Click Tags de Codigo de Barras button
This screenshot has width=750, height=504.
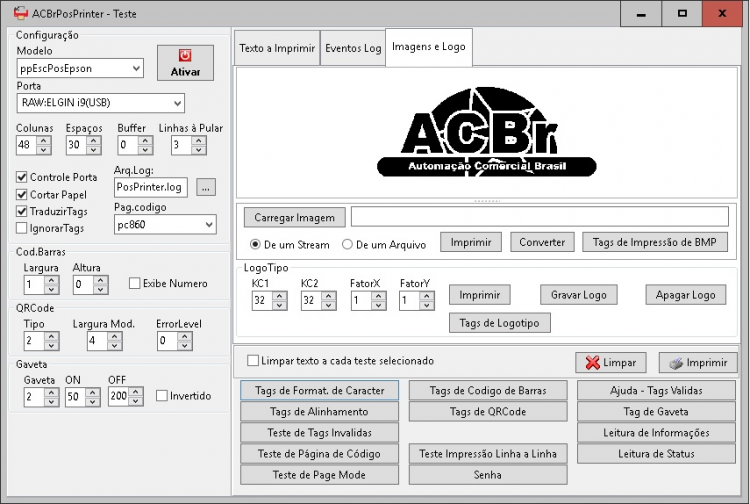click(x=488, y=391)
